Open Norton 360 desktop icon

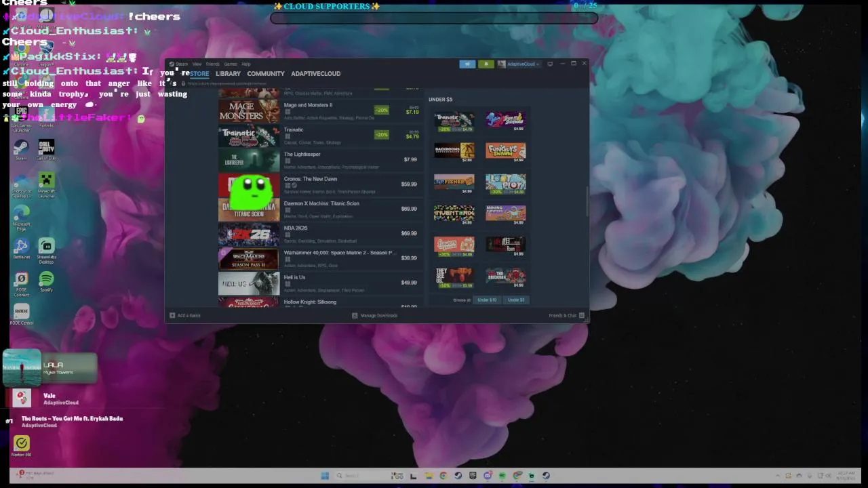[x=21, y=445]
